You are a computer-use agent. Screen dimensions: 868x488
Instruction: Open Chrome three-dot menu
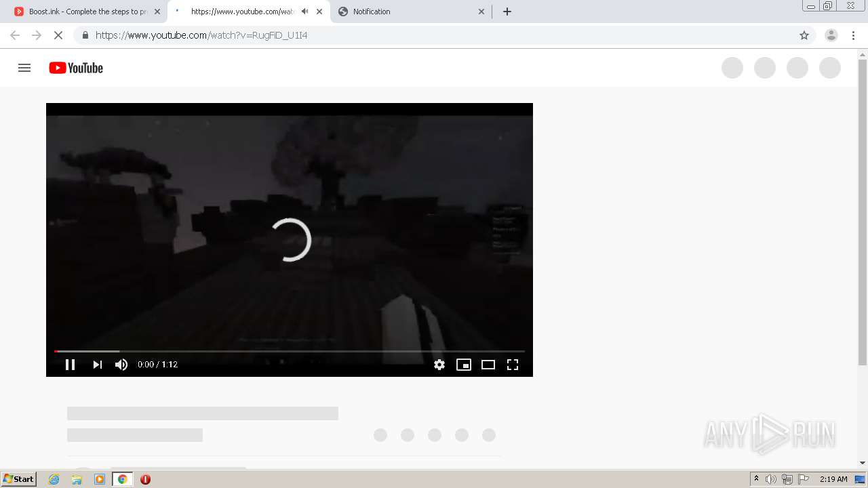click(854, 35)
